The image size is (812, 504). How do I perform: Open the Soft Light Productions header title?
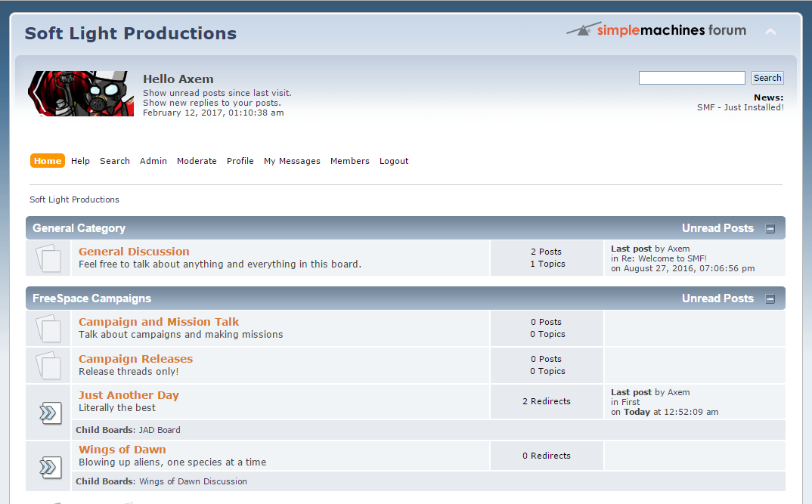131,33
